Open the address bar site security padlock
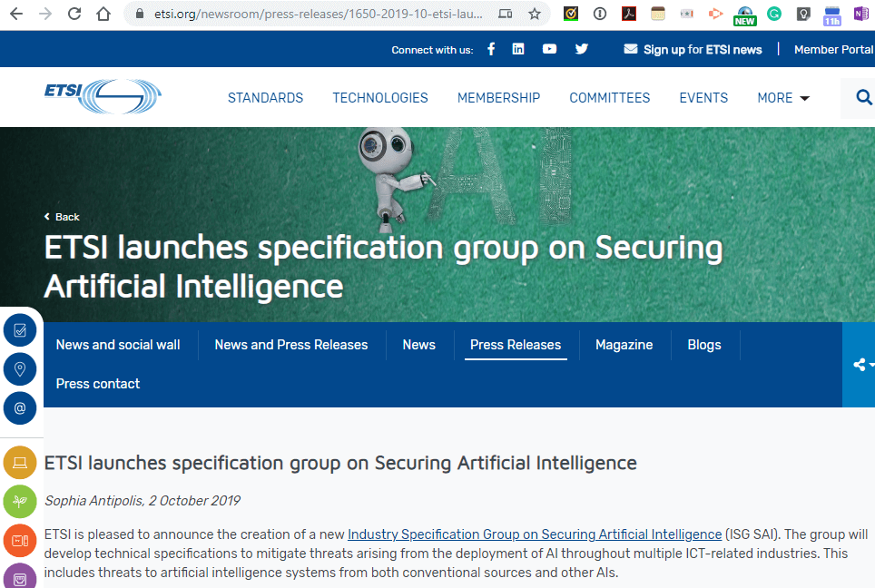The image size is (875, 588). click(x=138, y=14)
